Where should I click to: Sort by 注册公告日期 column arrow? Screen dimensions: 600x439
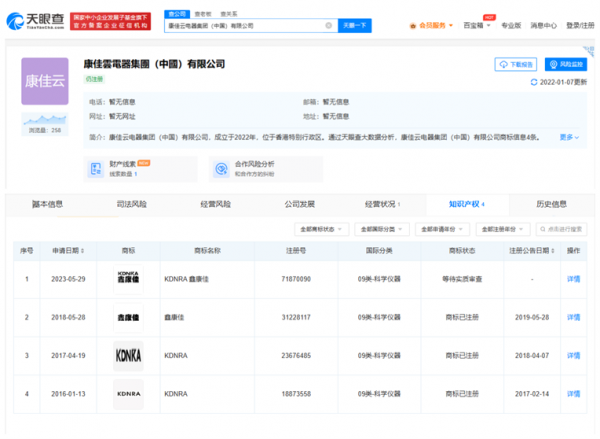[x=553, y=251]
